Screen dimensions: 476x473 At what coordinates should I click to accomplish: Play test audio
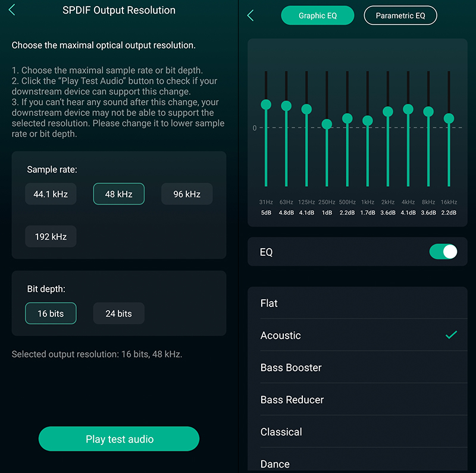[x=119, y=438]
